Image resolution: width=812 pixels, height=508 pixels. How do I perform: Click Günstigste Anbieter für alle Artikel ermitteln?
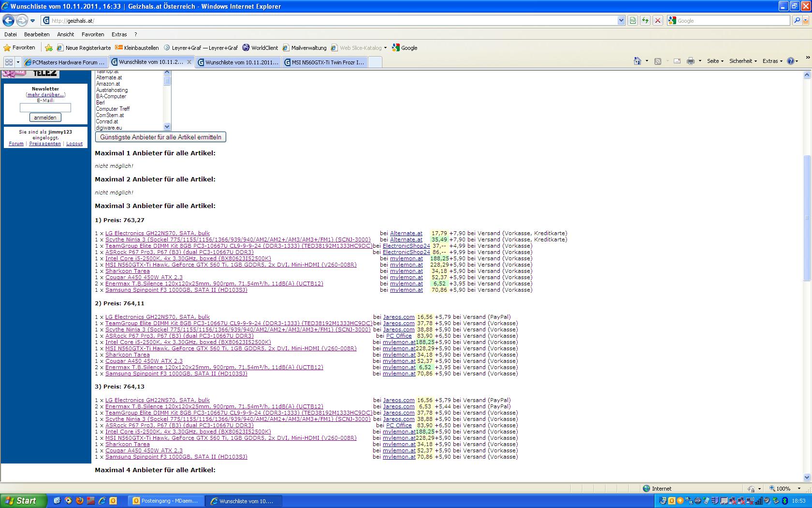pos(160,137)
